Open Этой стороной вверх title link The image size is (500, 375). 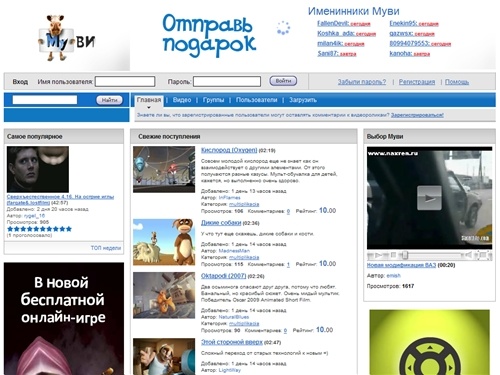coord(232,342)
